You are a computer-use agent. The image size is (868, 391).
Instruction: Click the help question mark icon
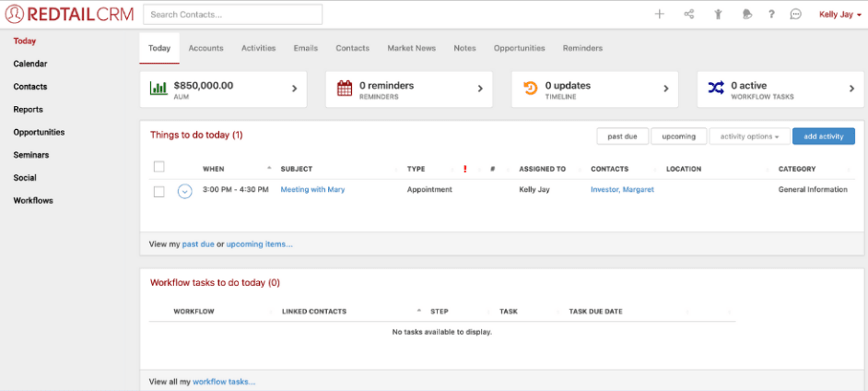pos(771,15)
